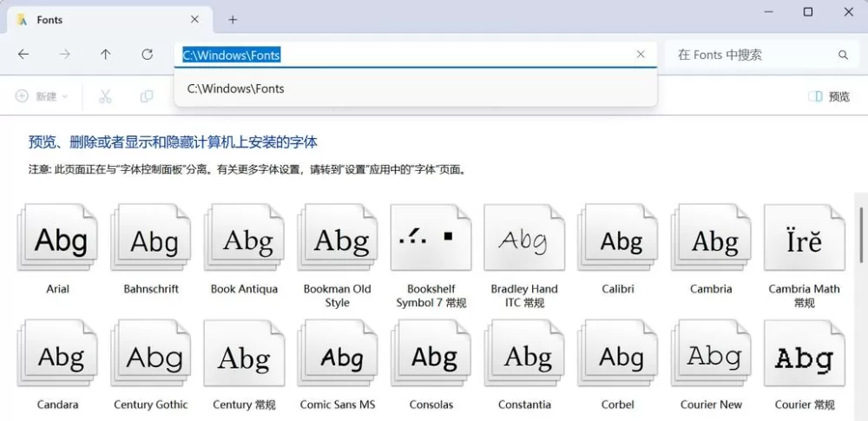868x421 pixels.
Task: Open the 新建 dropdown menu
Action: point(42,96)
